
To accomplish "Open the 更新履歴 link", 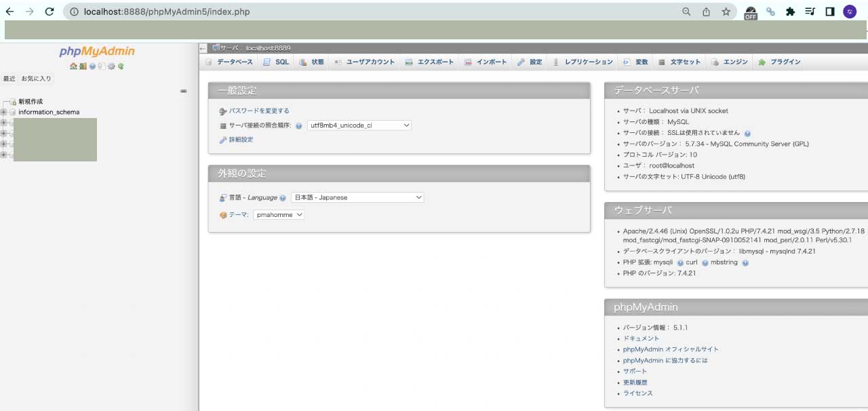I will [x=635, y=383].
